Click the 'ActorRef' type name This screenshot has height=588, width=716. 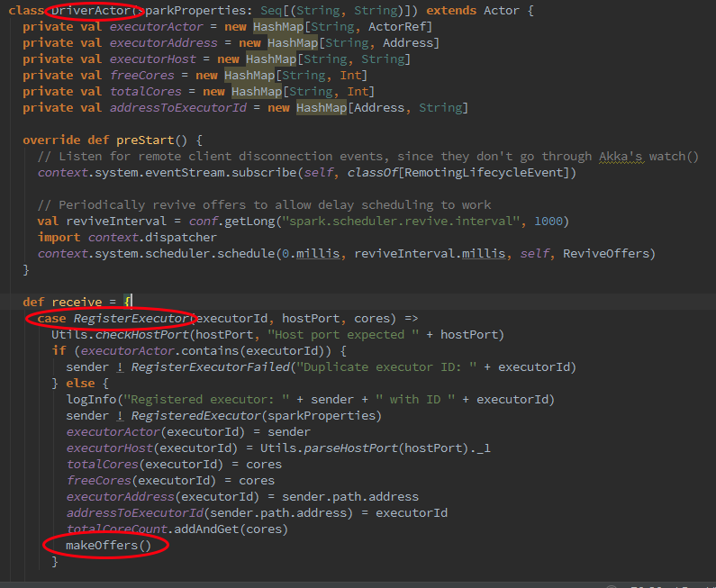pos(397,27)
